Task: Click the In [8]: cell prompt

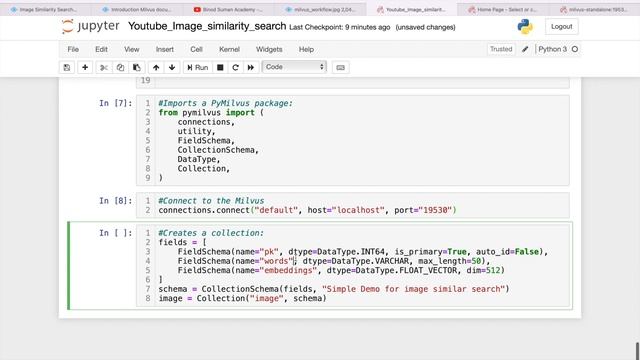Action: (x=116, y=201)
